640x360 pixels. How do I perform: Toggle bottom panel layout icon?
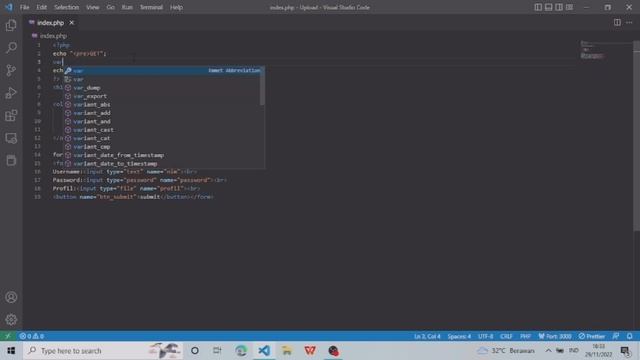[549, 7]
